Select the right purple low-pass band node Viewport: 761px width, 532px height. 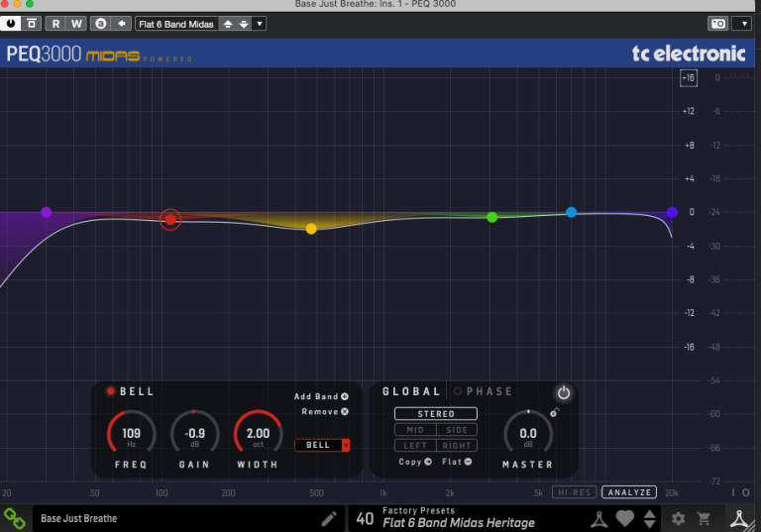coord(672,212)
